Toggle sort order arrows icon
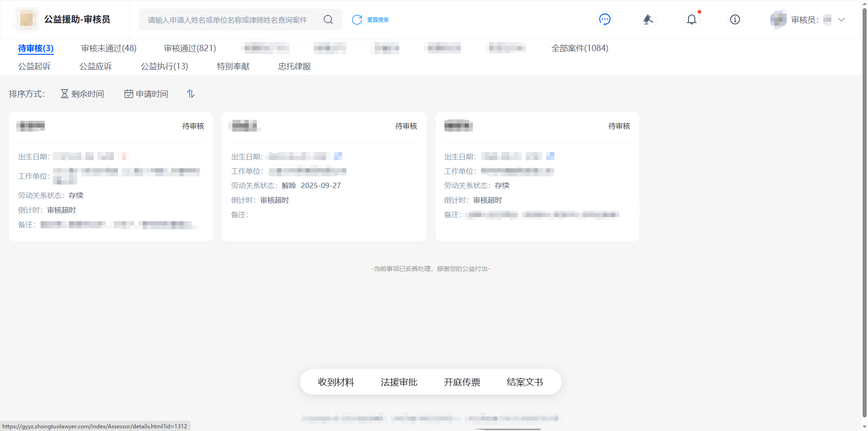868x431 pixels. [x=191, y=94]
